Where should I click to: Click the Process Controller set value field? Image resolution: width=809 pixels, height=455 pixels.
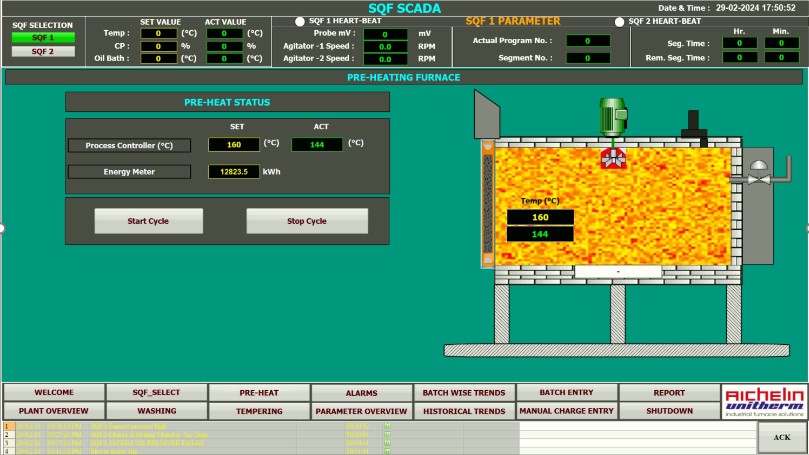(233, 144)
